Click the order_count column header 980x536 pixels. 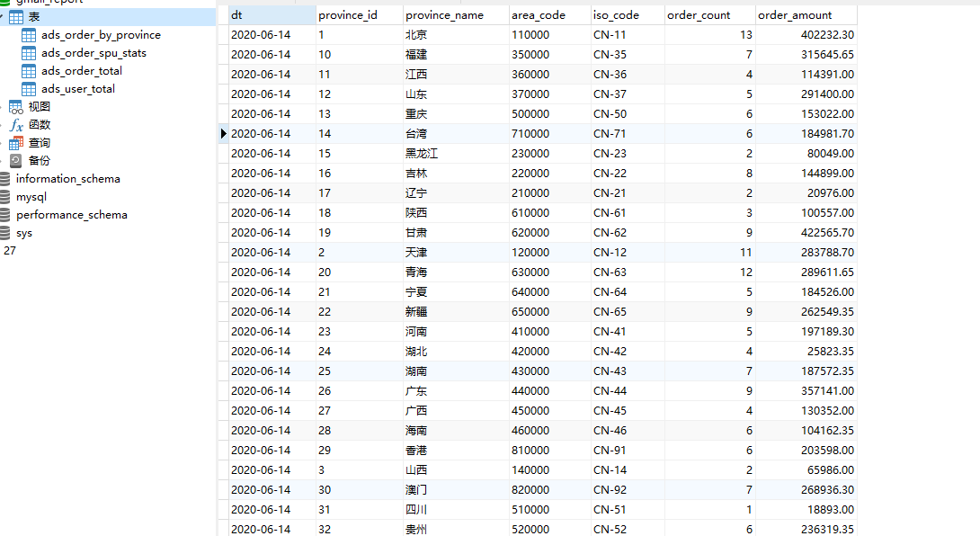coord(710,15)
